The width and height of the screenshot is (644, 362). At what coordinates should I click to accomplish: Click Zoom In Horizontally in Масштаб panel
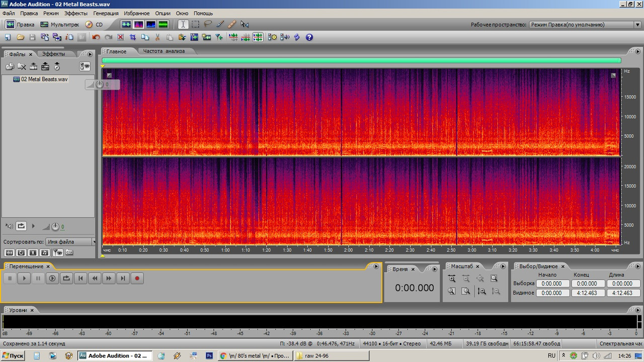452,279
